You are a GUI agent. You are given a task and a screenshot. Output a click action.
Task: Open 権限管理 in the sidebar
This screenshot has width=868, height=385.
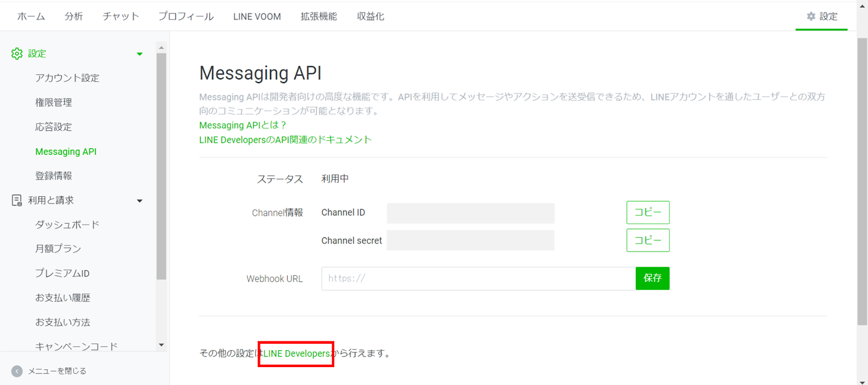54,102
